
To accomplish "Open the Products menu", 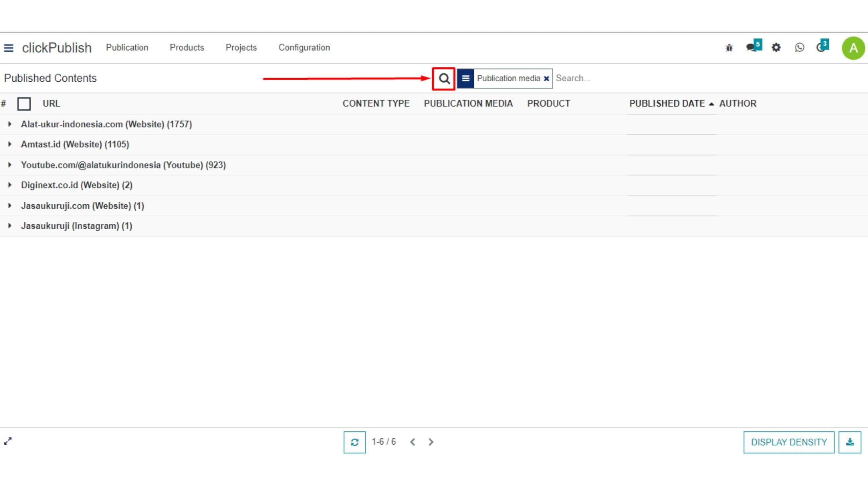I will coord(187,47).
